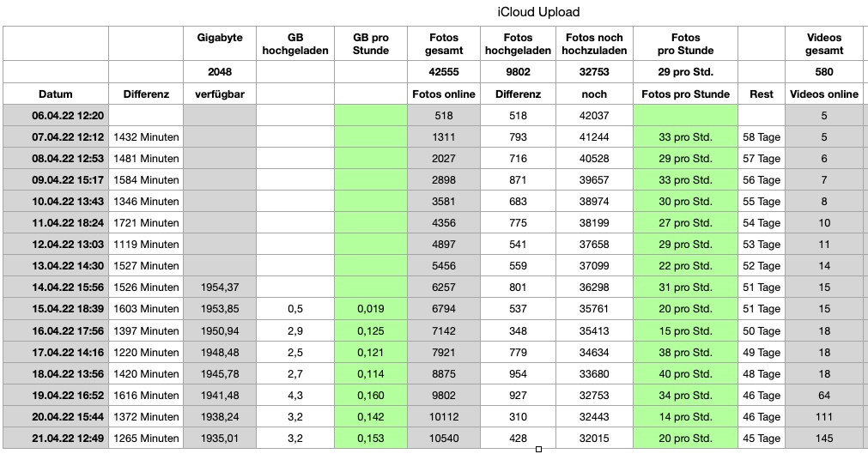Select the cell containing 2048
The width and height of the screenshot is (868, 460).
point(220,72)
